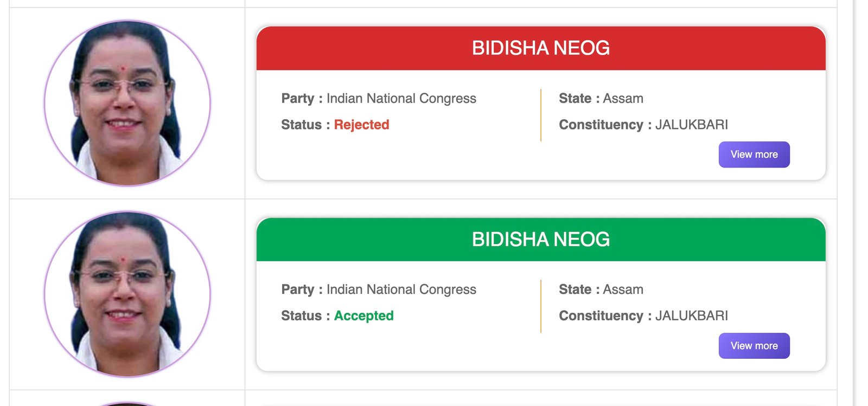Select Indian National Congress in the Rejected card
Viewport: 868px width, 406px height.
click(x=401, y=99)
